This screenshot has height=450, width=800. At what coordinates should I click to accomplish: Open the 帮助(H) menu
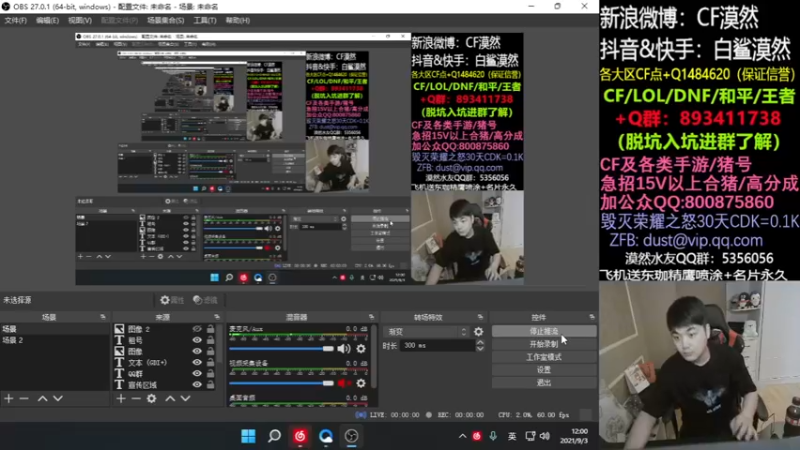click(x=238, y=20)
